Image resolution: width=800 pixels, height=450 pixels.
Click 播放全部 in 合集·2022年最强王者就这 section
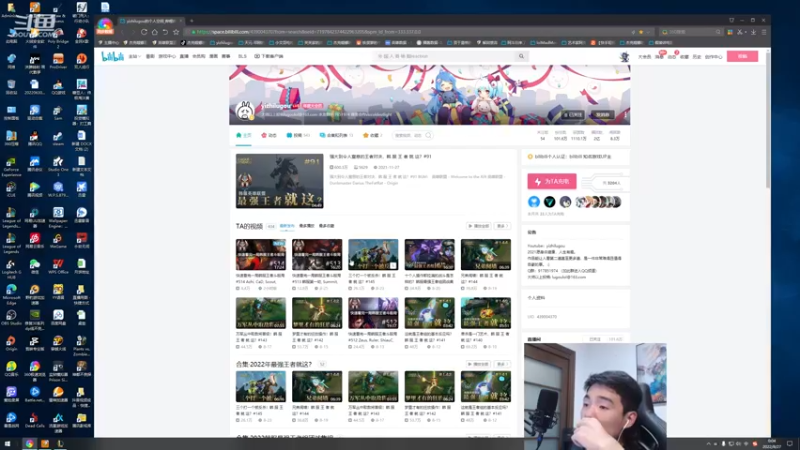click(479, 364)
